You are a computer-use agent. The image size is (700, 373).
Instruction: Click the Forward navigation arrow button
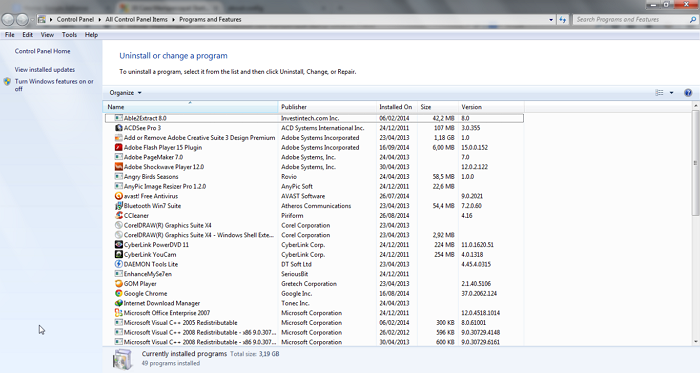pyautogui.click(x=22, y=20)
